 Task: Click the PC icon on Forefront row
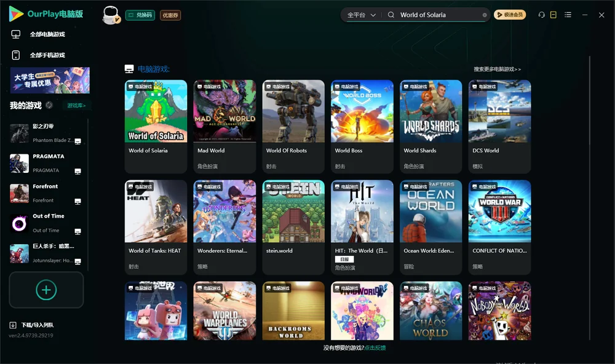coord(77,202)
